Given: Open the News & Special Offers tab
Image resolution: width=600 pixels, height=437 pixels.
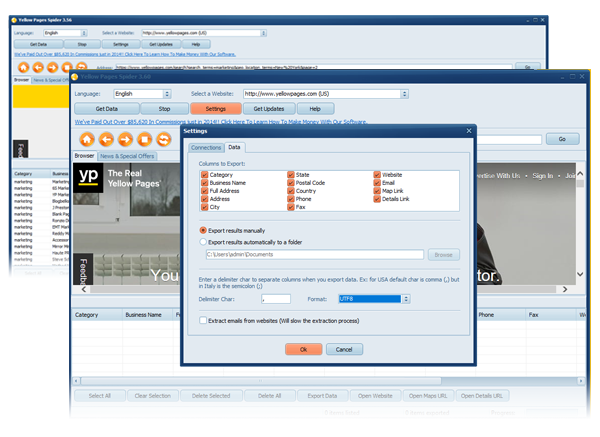Looking at the screenshot, I should [x=127, y=156].
